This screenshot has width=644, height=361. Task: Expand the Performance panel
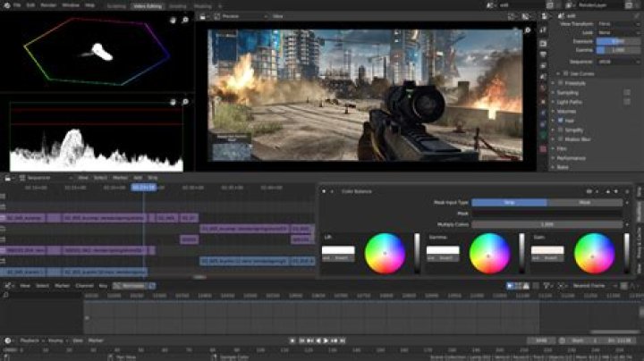[571, 158]
